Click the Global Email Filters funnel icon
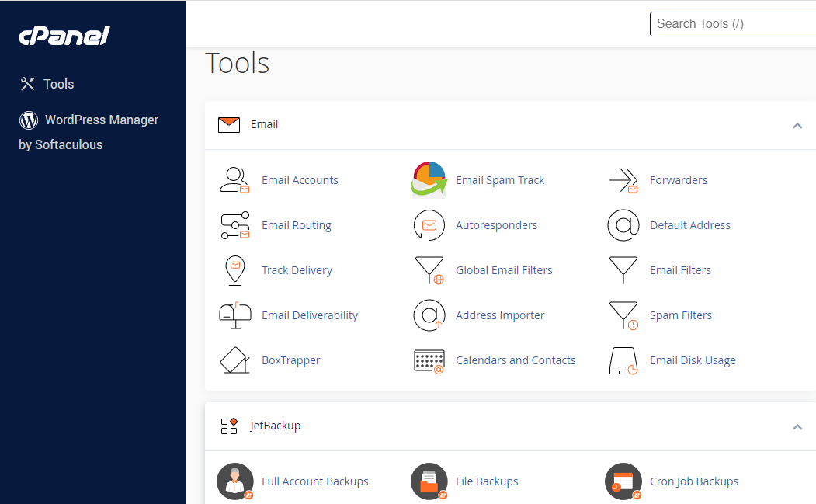 (x=429, y=270)
